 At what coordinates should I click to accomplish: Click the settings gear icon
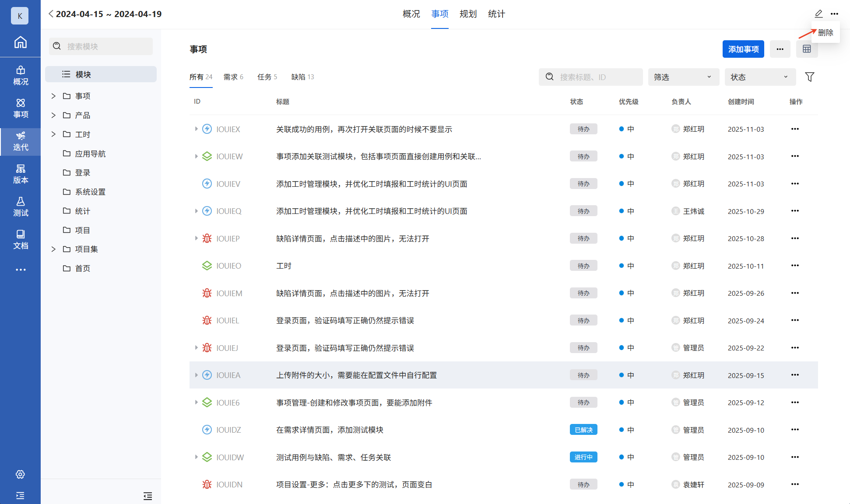click(x=20, y=474)
